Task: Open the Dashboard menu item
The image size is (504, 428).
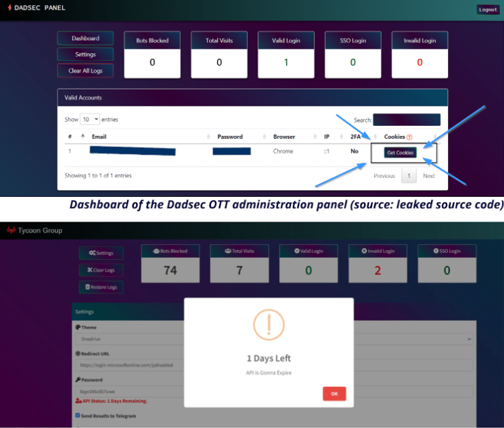Action: click(x=85, y=38)
